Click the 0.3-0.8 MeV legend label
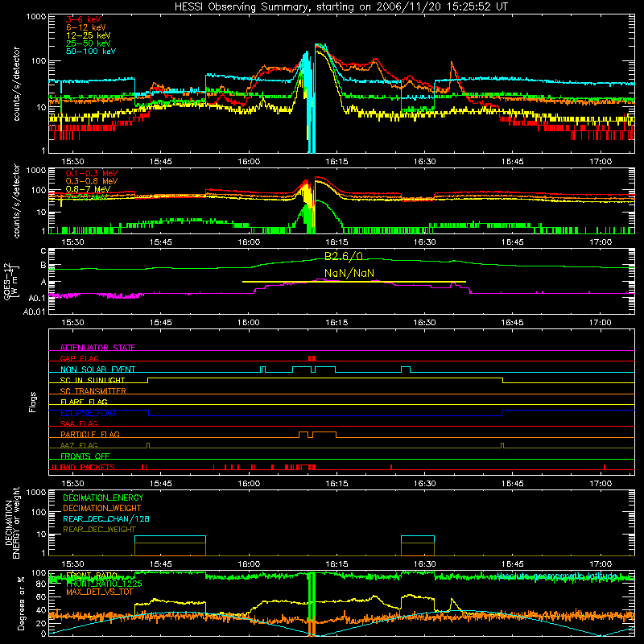Screen dimensions: 644x644 coord(92,181)
